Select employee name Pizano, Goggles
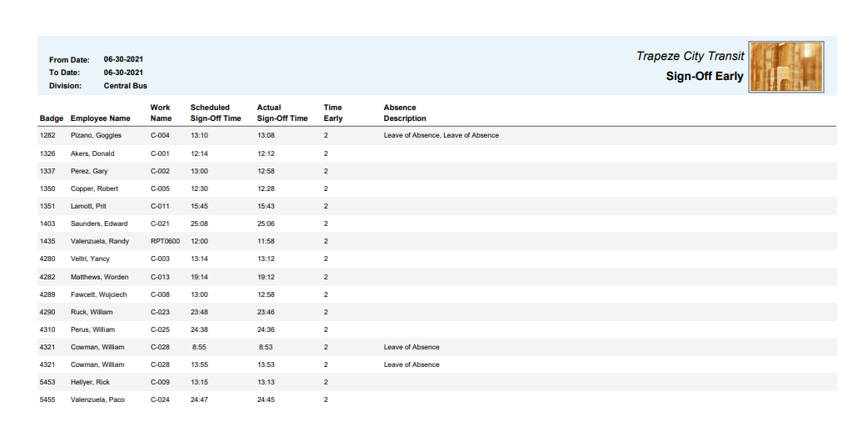The image size is (868, 427). click(x=96, y=135)
